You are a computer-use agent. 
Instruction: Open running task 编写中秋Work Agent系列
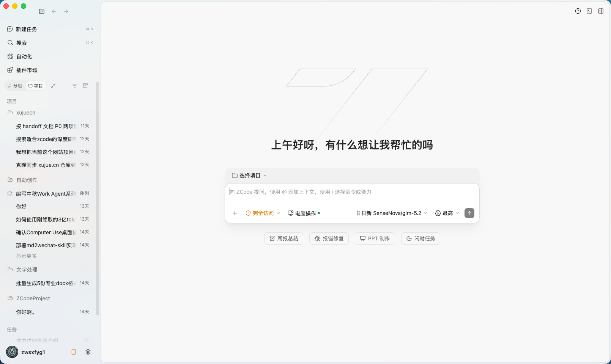(50, 194)
